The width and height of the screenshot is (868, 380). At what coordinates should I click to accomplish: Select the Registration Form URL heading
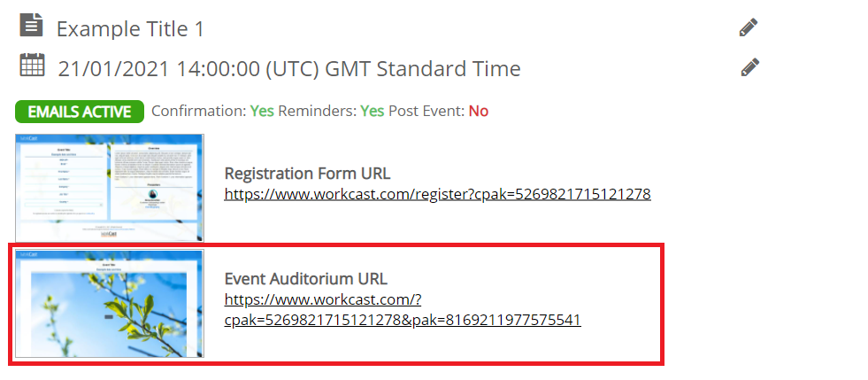tap(307, 174)
